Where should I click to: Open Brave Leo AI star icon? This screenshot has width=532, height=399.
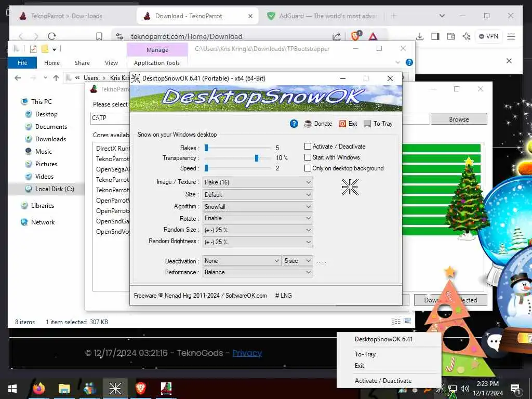tap(467, 36)
